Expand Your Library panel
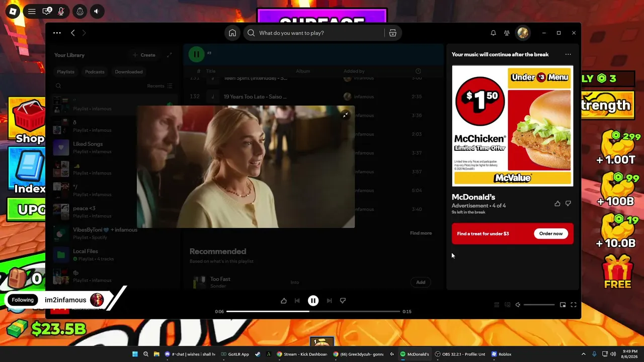The height and width of the screenshot is (362, 644). (170, 55)
